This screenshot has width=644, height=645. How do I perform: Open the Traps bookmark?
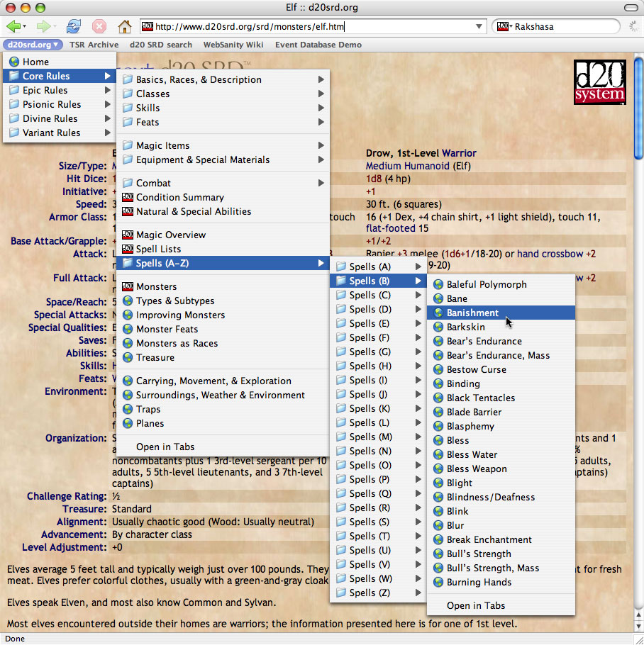[224, 409]
